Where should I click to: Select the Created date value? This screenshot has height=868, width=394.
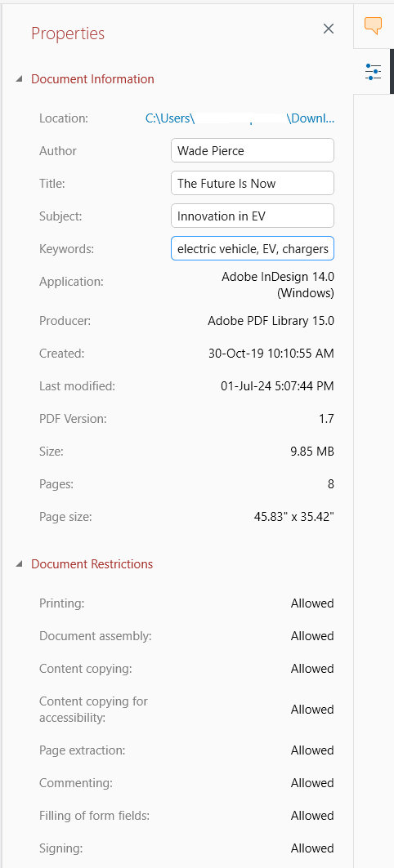coord(271,354)
